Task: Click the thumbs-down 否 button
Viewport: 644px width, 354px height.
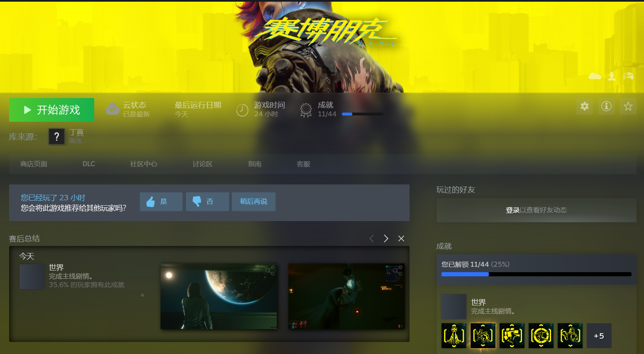Action: (x=207, y=202)
